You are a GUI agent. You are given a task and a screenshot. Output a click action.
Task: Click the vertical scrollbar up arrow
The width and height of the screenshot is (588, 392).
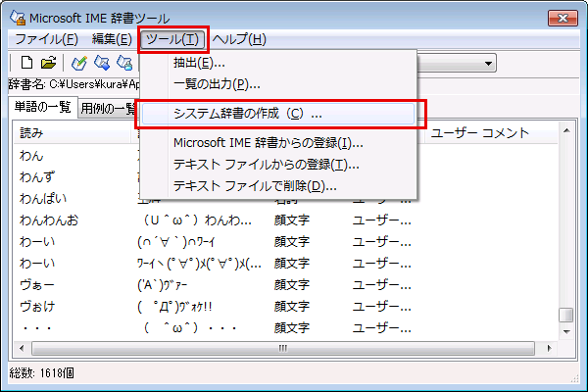[566, 130]
